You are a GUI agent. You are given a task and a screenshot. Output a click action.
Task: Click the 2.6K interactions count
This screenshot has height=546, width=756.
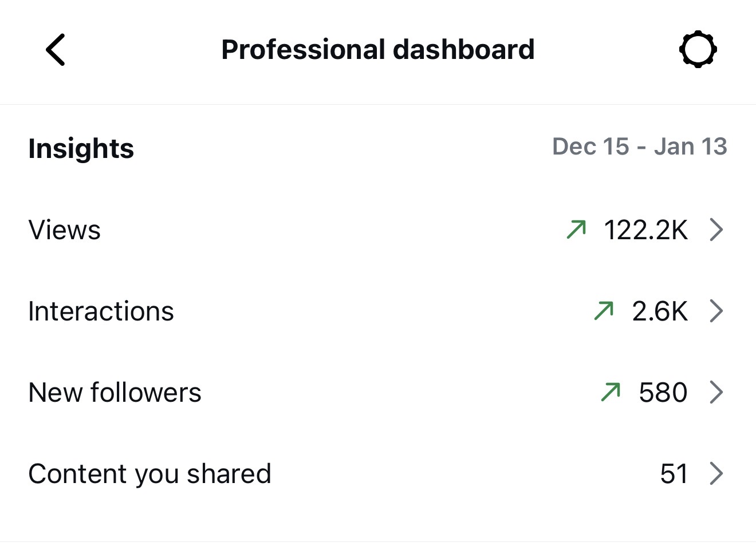click(660, 311)
